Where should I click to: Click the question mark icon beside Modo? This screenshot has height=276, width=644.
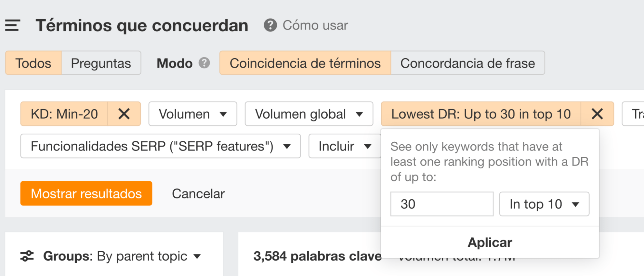point(204,63)
